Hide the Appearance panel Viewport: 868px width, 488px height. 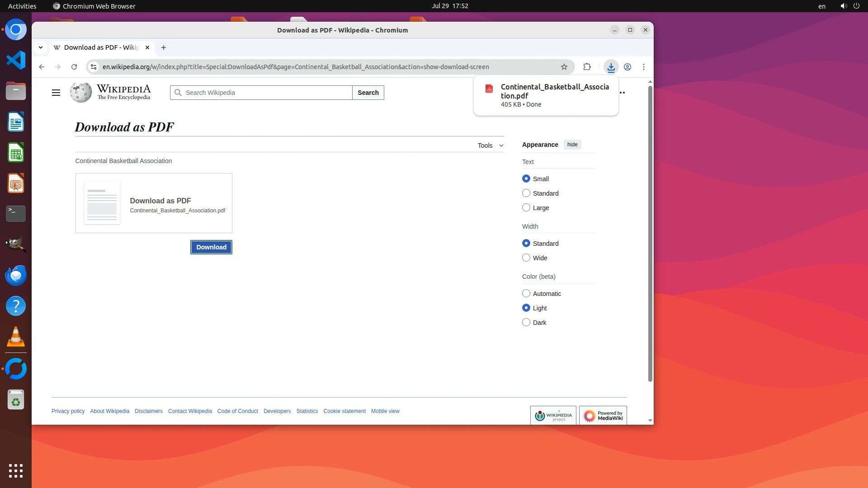coord(572,145)
